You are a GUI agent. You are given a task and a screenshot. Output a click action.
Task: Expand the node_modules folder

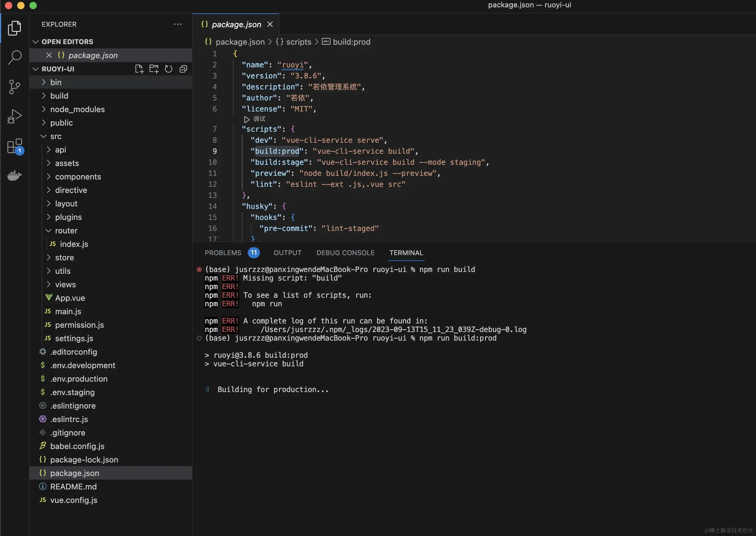[x=77, y=109]
